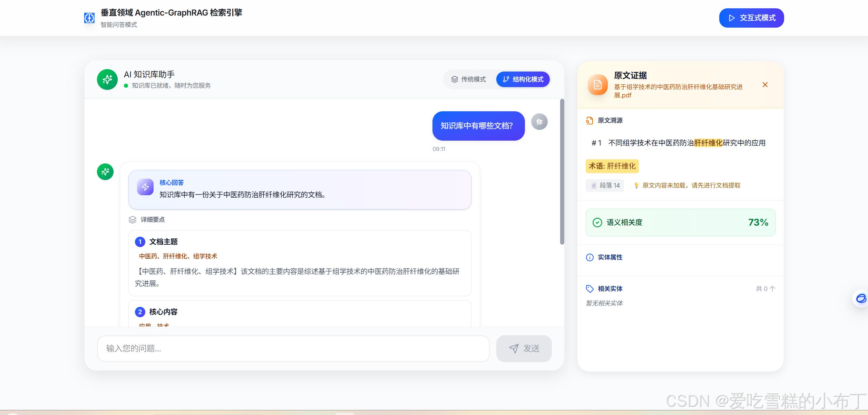The width and height of the screenshot is (868, 415).
Task: Click the floating assistant icon at right edge
Action: point(861,298)
